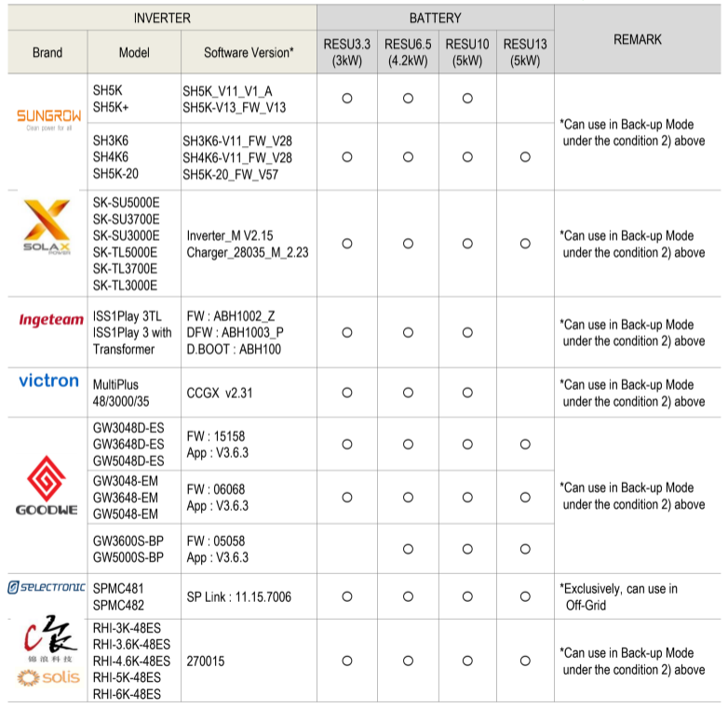Click Charger_28035_M_2.23 version text

(x=248, y=252)
